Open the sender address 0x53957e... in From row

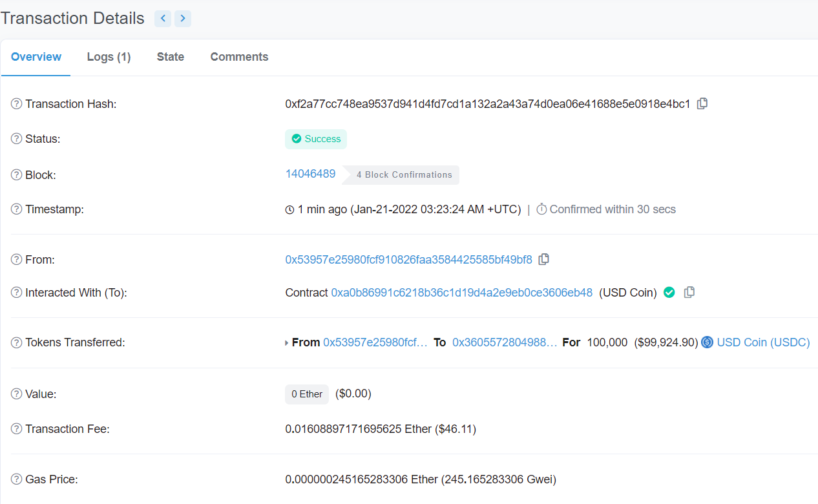[x=408, y=260]
